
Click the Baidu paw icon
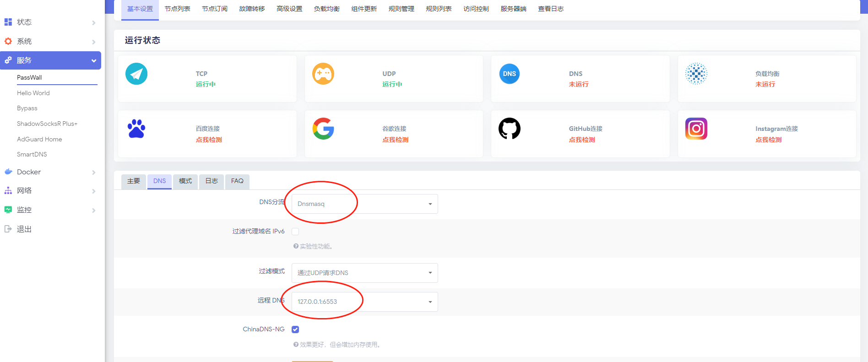[x=136, y=129]
